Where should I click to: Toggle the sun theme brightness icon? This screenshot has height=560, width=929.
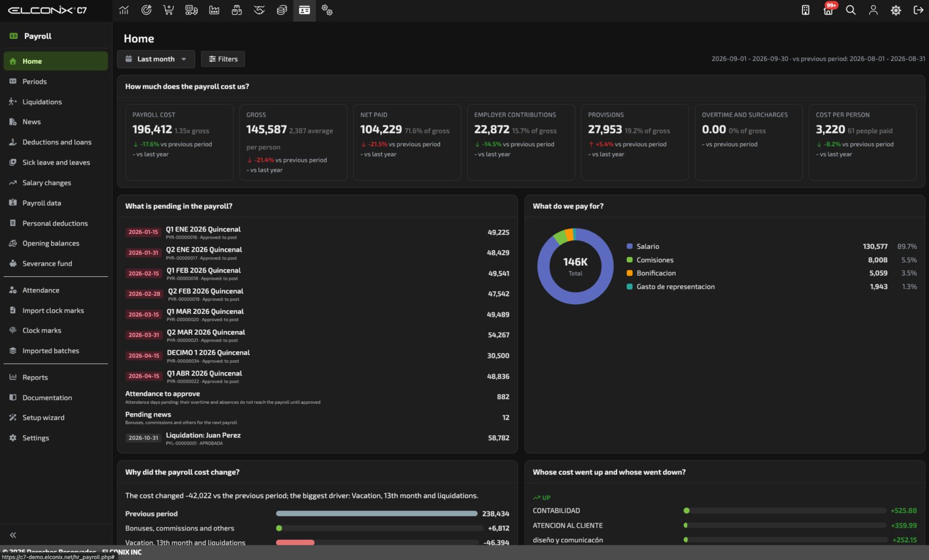point(896,10)
